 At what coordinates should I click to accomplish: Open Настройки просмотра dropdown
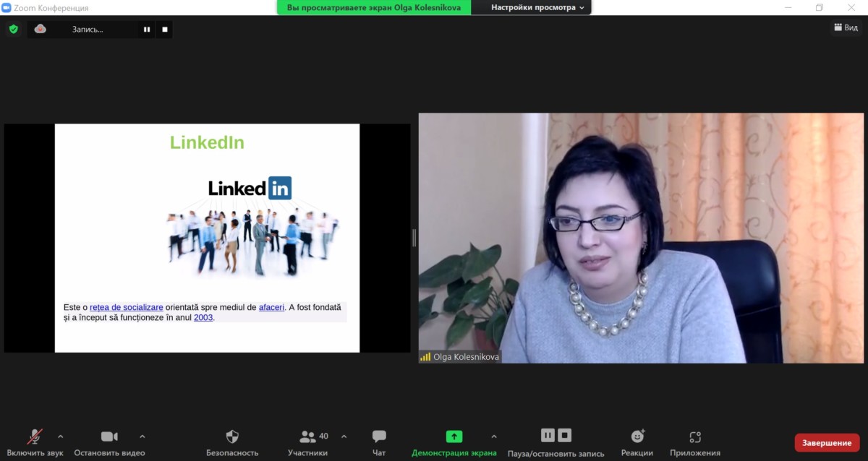point(537,7)
